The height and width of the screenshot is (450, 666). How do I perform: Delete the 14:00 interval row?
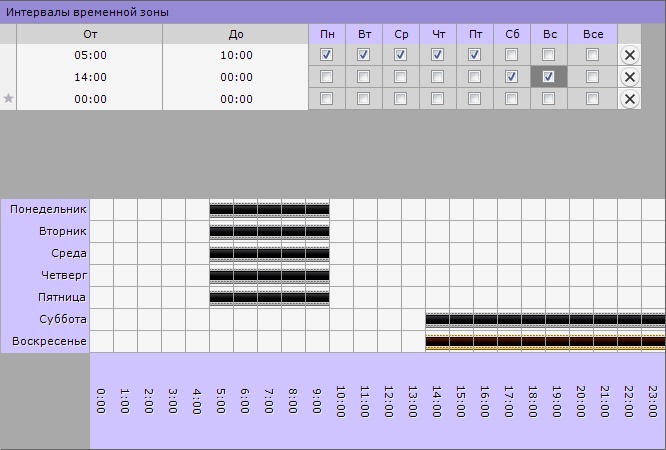point(630,77)
